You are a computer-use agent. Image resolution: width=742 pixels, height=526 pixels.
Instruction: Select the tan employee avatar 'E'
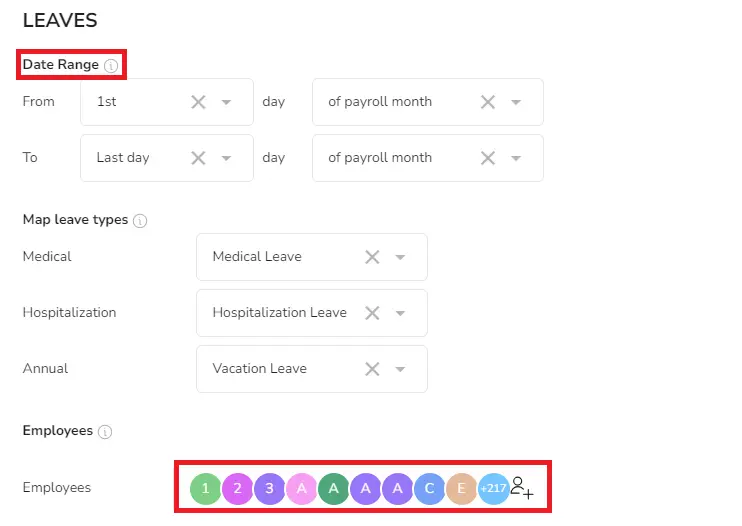461,488
